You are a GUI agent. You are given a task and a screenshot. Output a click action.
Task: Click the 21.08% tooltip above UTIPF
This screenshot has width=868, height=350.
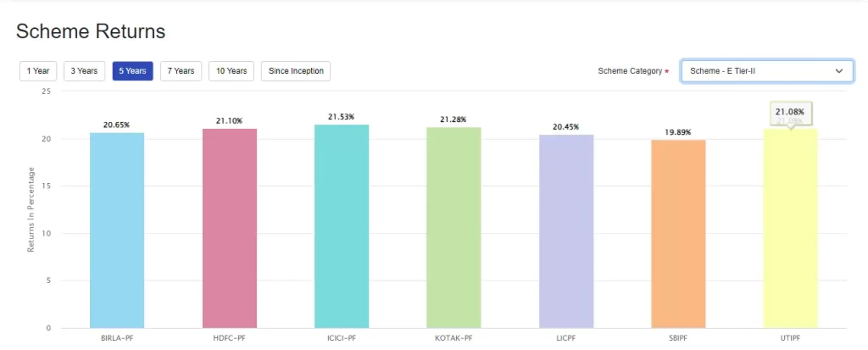(x=790, y=112)
